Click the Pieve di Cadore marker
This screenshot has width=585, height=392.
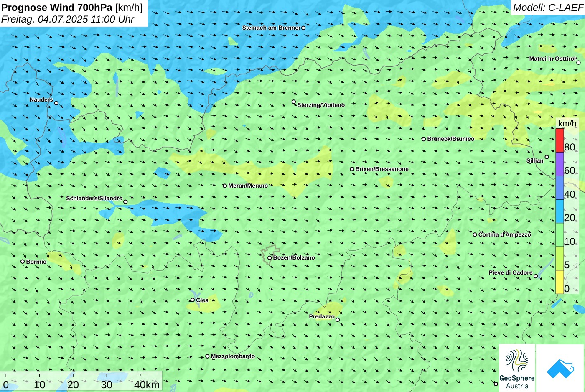click(536, 276)
